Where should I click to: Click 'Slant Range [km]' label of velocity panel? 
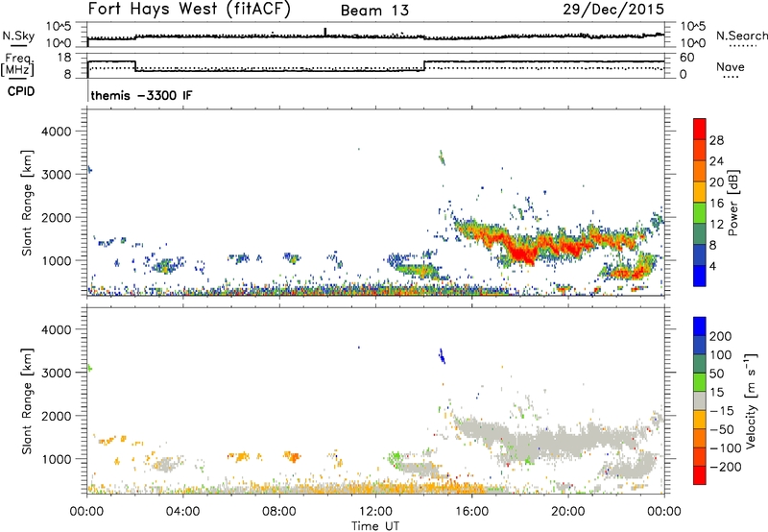[28, 401]
